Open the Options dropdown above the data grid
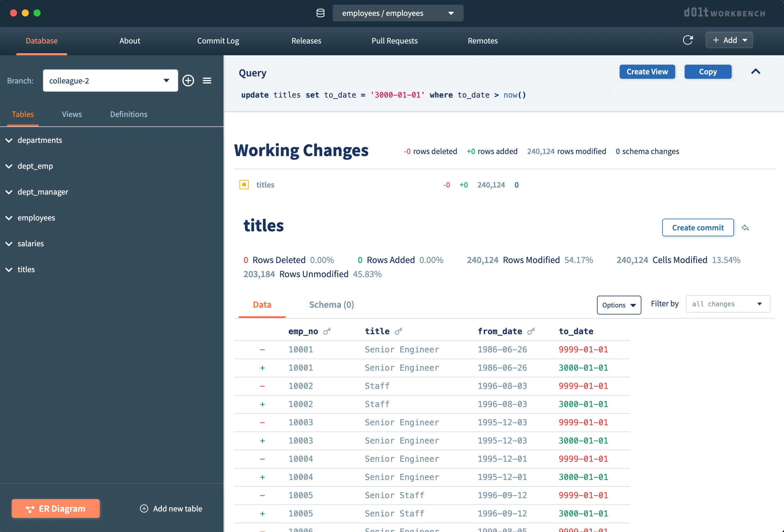Screen dimensions: 784x532 (619, 305)
